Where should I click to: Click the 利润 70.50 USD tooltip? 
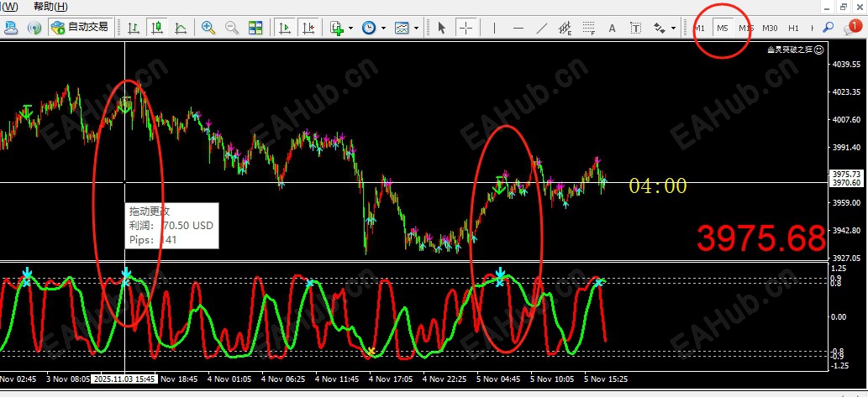click(171, 226)
